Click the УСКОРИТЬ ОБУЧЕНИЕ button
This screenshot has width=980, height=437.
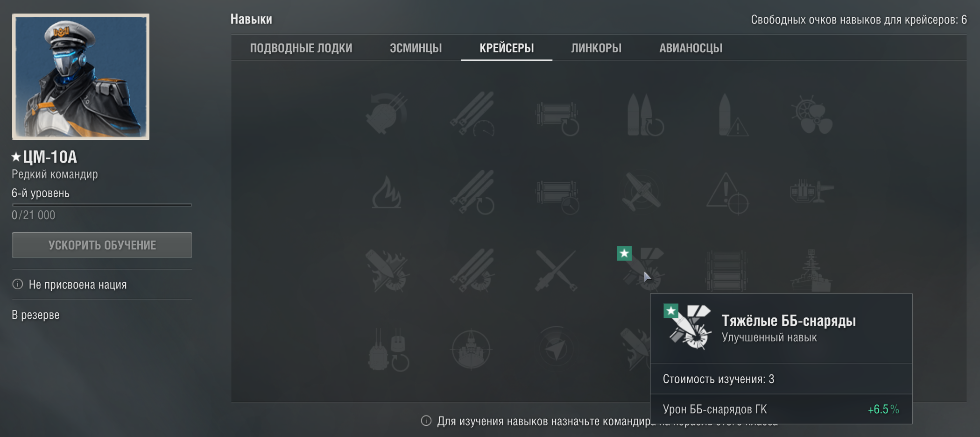(x=102, y=245)
